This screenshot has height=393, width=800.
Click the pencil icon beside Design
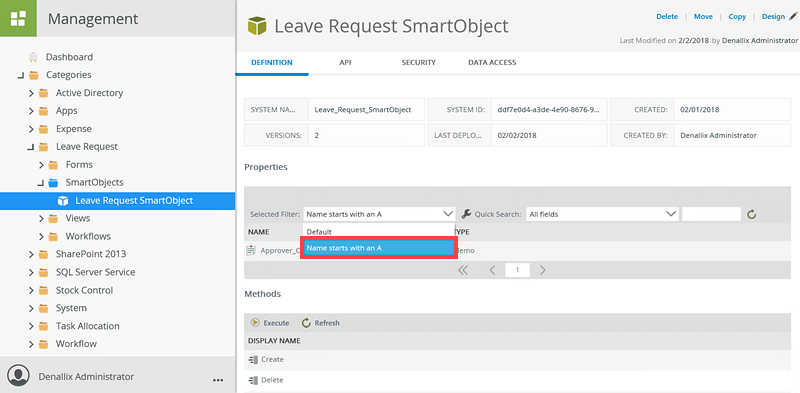(x=792, y=16)
